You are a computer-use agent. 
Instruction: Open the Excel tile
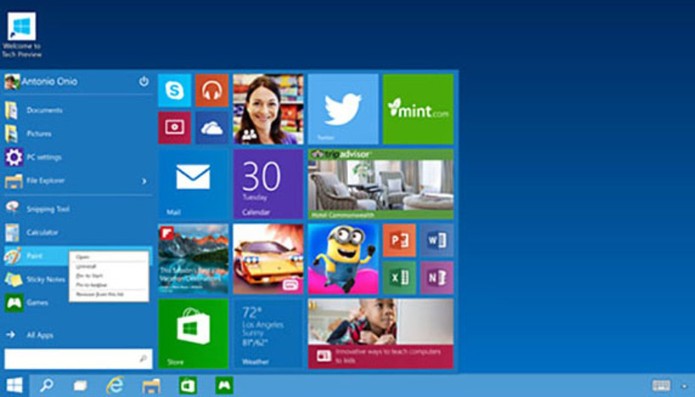[399, 278]
